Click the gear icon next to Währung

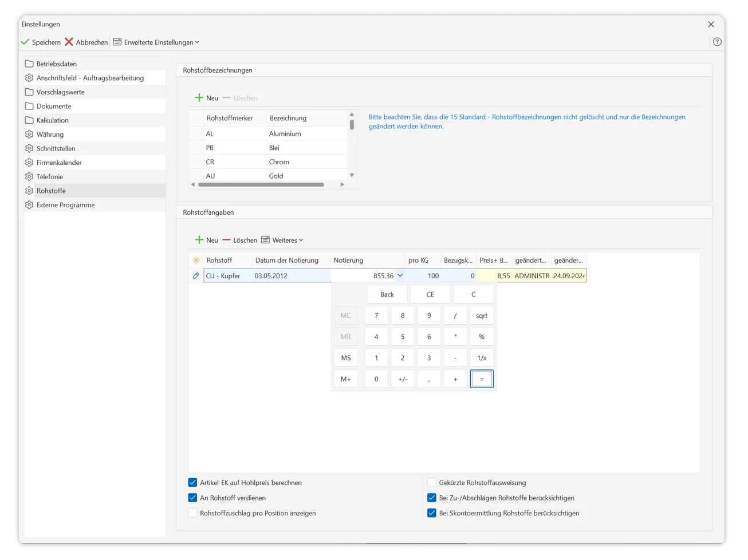(29, 135)
